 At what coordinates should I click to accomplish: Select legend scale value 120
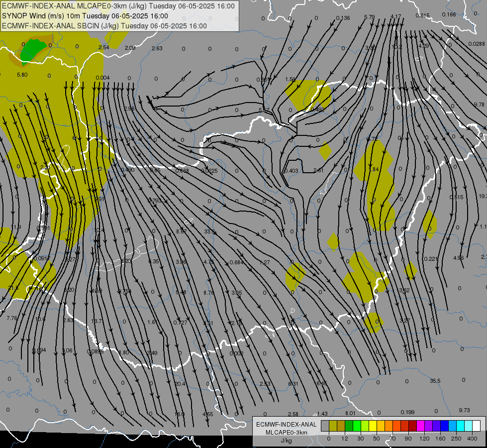pos(424,439)
